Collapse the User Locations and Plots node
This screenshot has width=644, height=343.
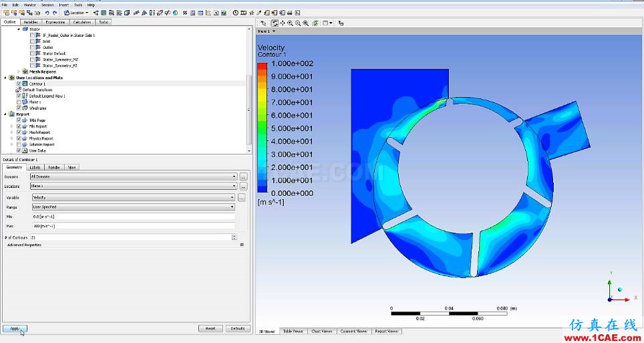tap(5, 78)
